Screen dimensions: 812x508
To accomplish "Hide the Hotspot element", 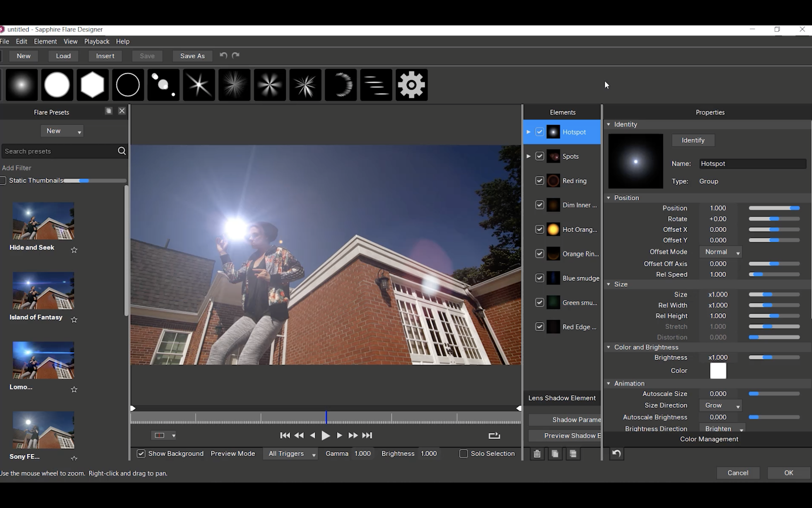I will coord(539,132).
